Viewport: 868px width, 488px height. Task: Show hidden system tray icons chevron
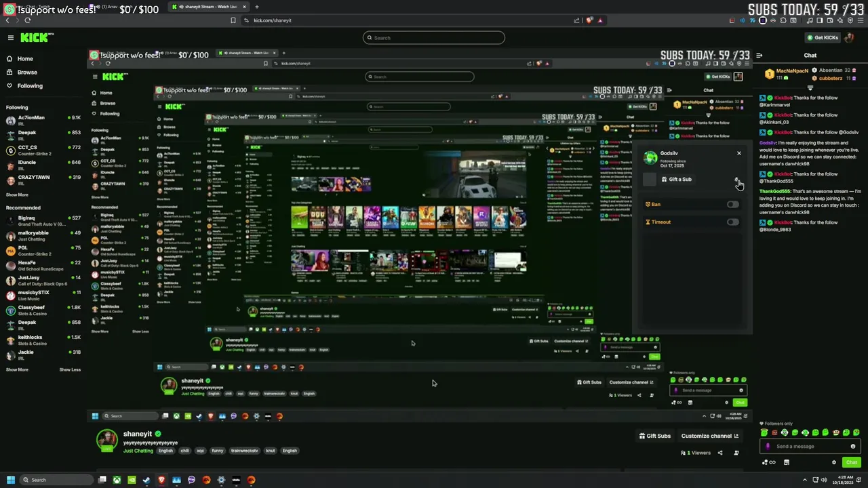[805, 480]
